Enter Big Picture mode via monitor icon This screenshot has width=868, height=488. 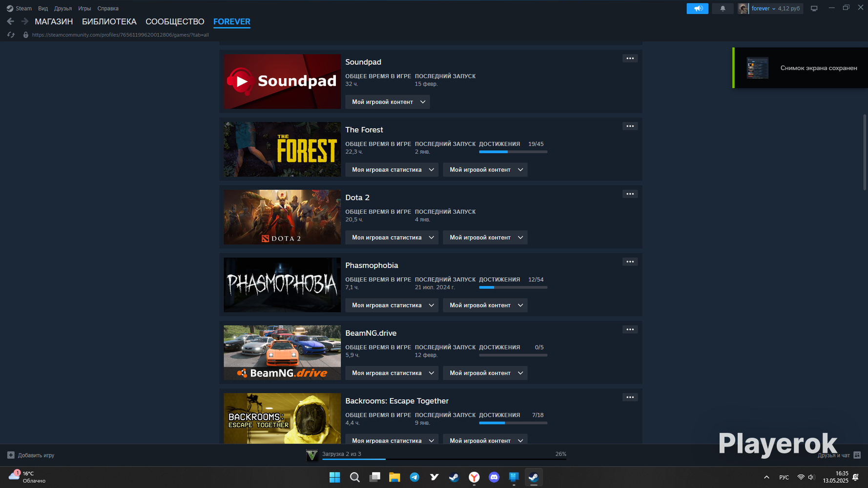tap(814, 8)
